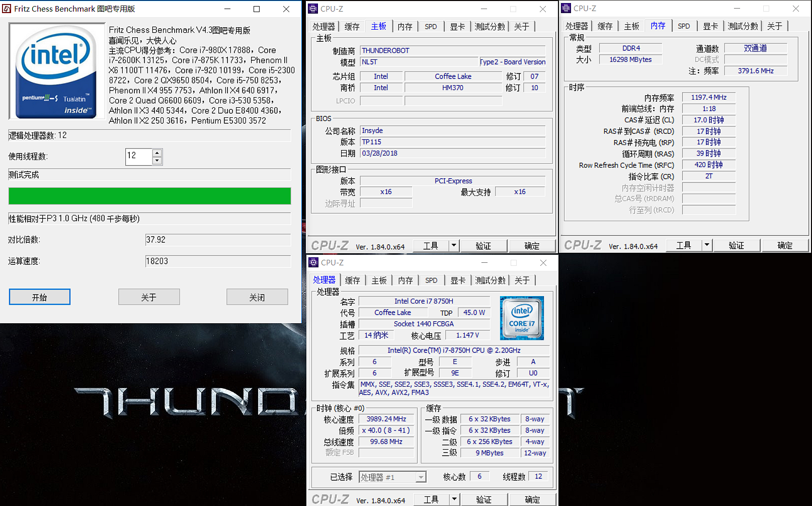Select the SPD tab in the memory window
This screenshot has height=506, width=812.
coord(684,26)
